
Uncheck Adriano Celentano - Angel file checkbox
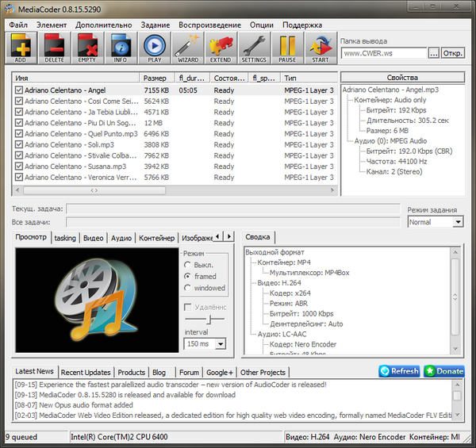(19, 90)
